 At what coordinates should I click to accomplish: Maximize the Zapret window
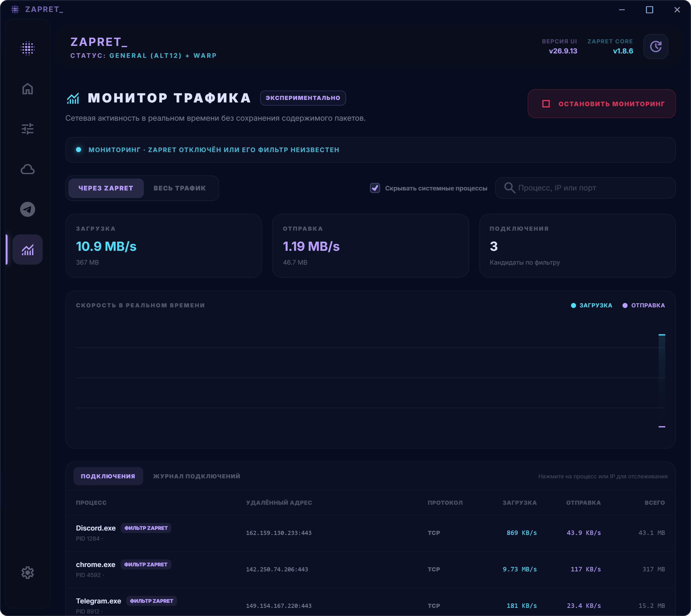650,10
